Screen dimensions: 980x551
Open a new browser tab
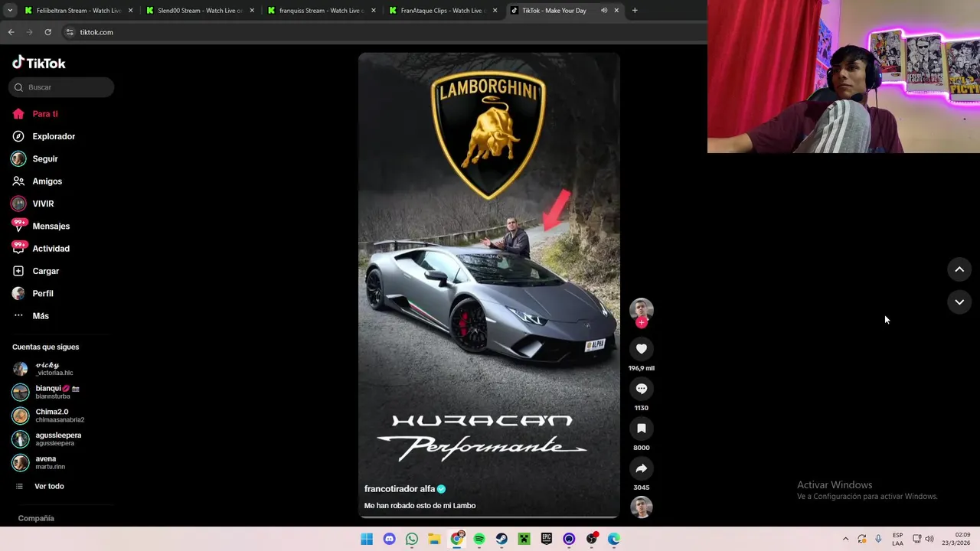635,11
